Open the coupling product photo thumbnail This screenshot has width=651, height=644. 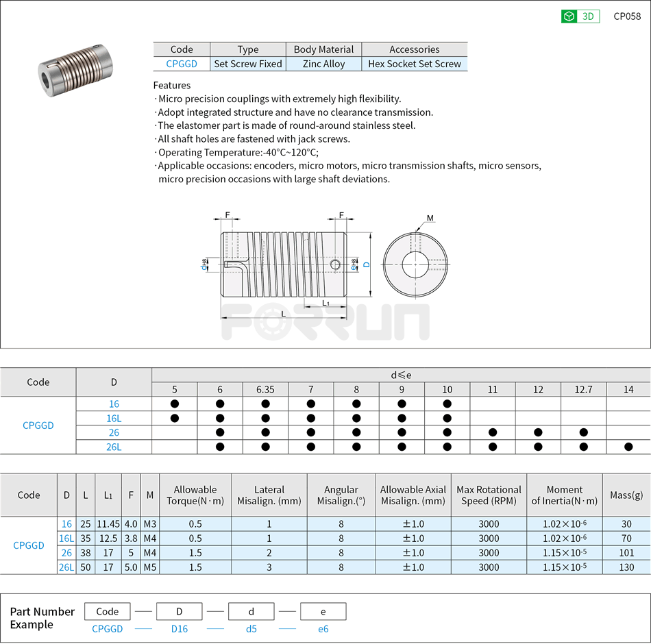(75, 71)
